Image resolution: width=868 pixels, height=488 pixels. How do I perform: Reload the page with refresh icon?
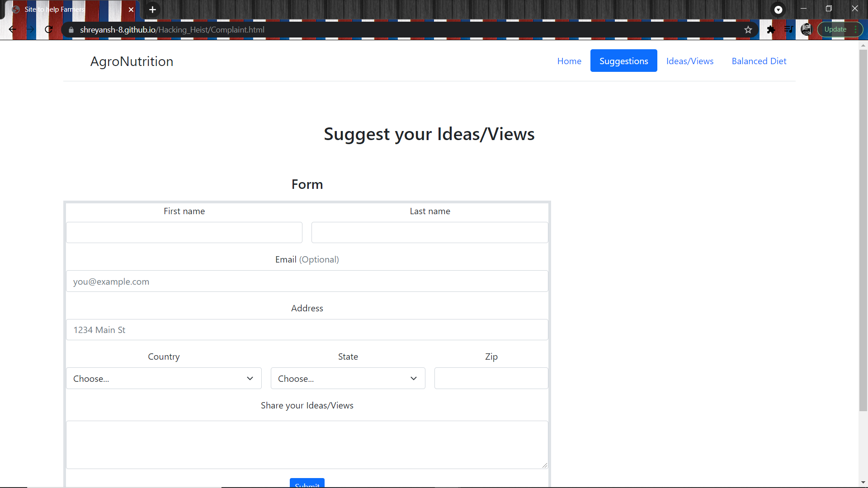pos(49,29)
